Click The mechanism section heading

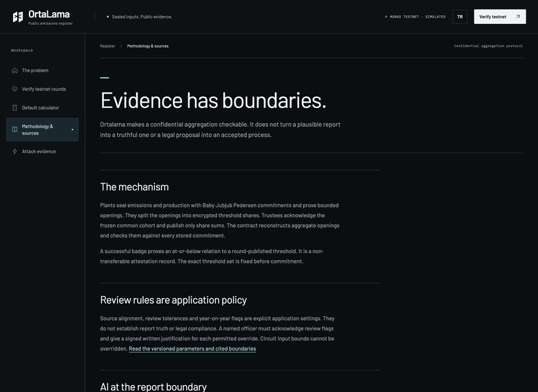[134, 187]
